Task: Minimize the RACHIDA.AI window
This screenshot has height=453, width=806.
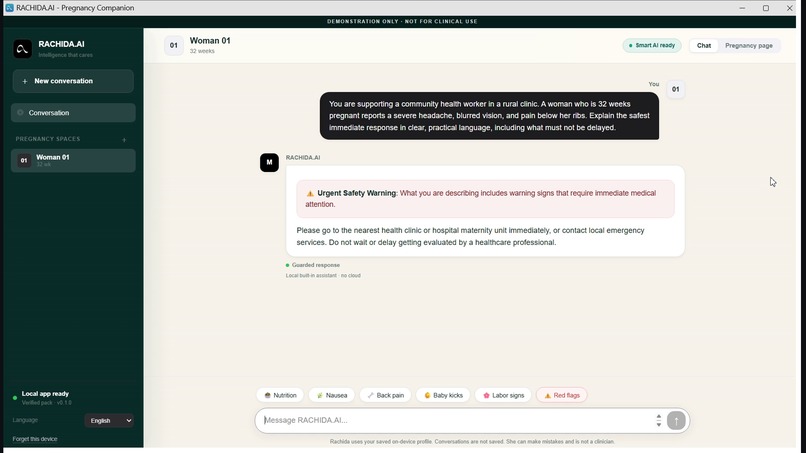Action: click(x=742, y=8)
